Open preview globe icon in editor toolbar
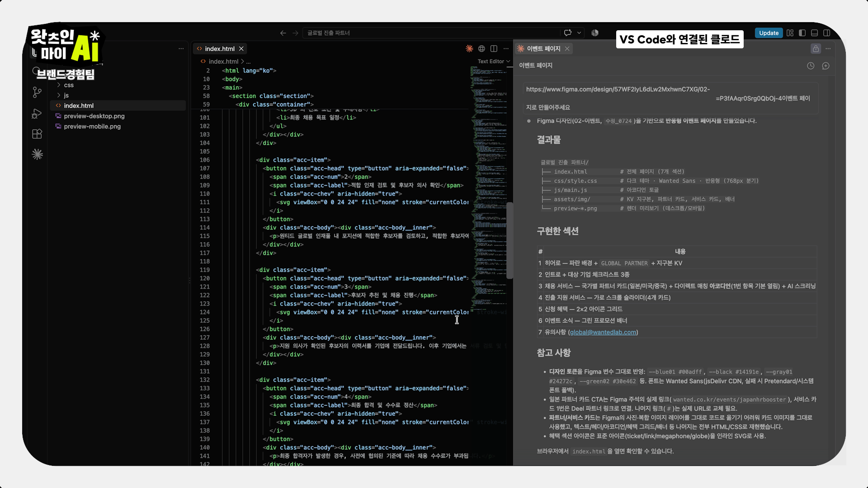This screenshot has width=868, height=488. point(481,49)
